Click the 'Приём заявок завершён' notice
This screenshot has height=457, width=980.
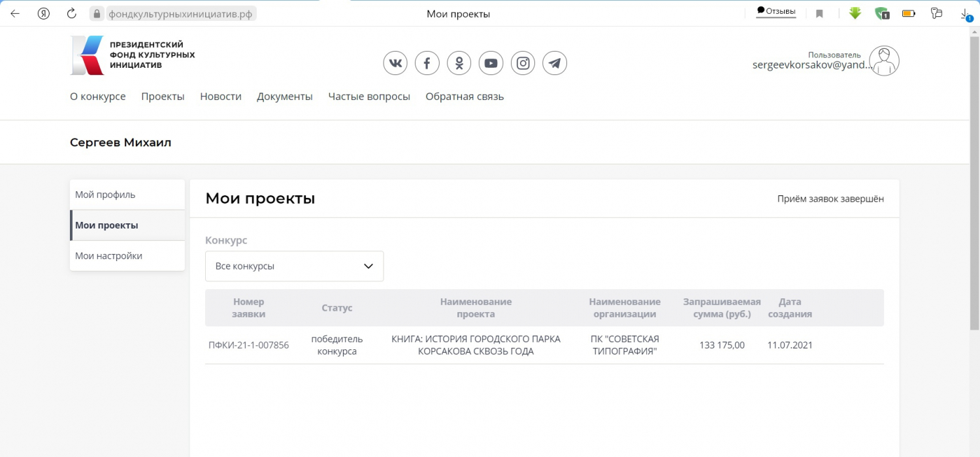click(830, 199)
